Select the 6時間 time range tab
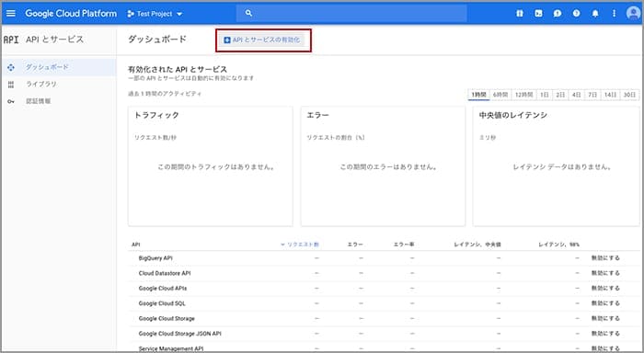The width and height of the screenshot is (644, 353). (500, 95)
